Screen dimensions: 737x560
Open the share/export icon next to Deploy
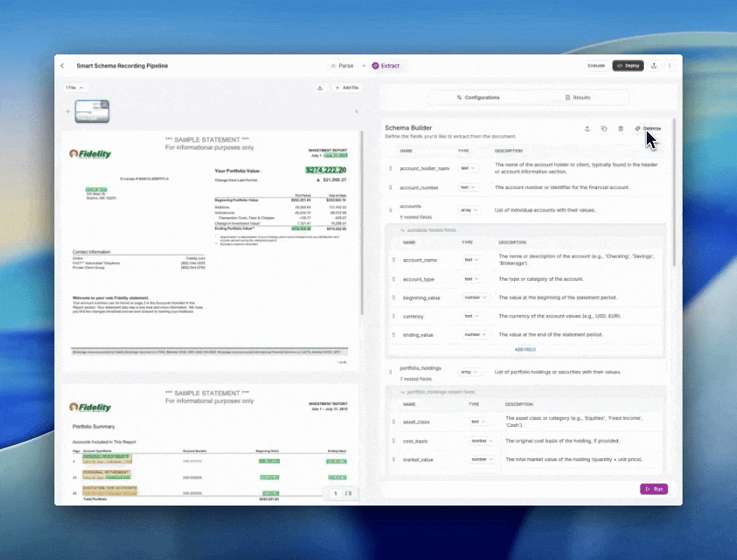coord(655,65)
